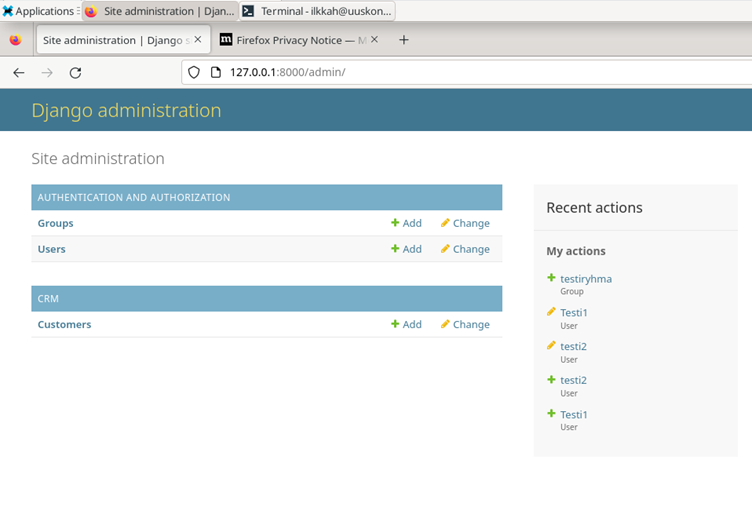Open the Applications menu in the top panel
The height and width of the screenshot is (518, 752).
40,11
